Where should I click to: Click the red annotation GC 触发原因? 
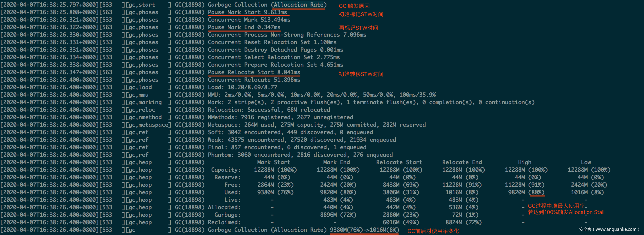354,6
